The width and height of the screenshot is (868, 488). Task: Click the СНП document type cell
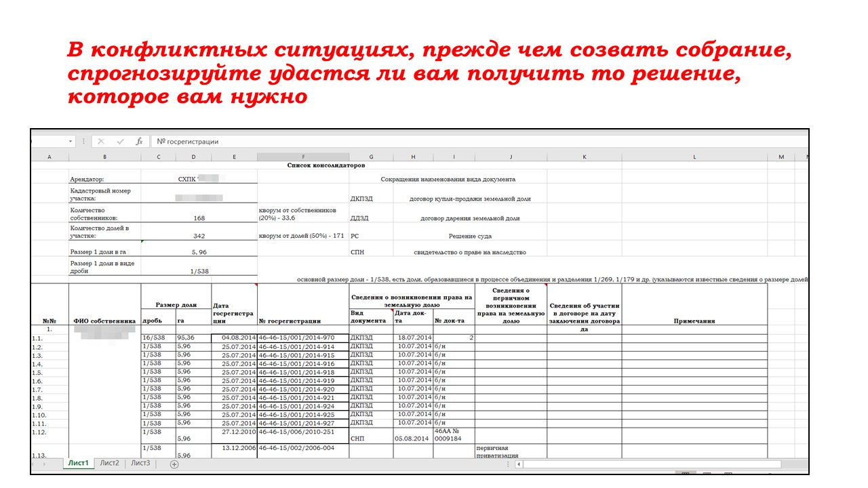click(371, 435)
